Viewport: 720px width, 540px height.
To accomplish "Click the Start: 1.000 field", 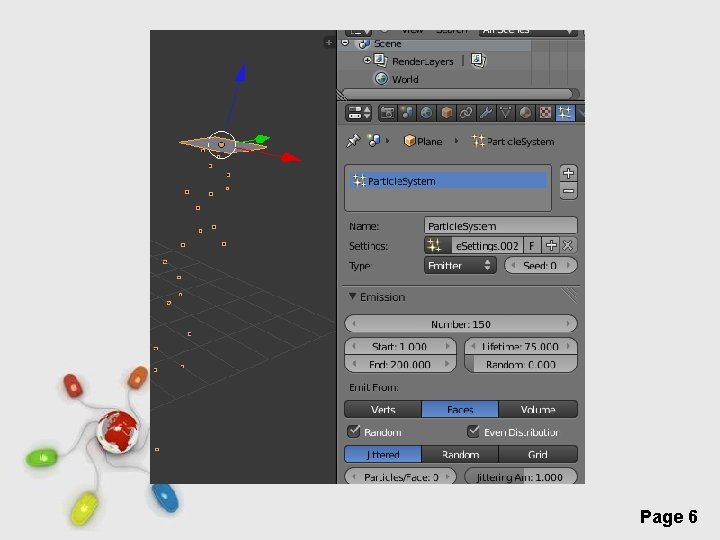I will pyautogui.click(x=400, y=346).
